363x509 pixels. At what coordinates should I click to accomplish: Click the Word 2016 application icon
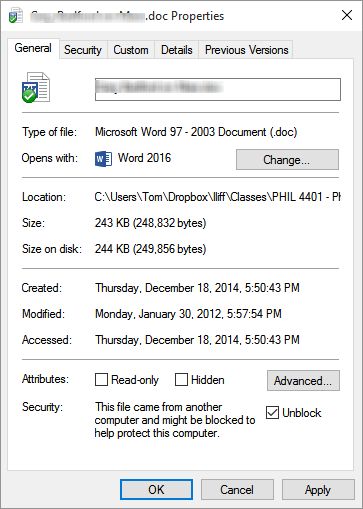point(103,159)
